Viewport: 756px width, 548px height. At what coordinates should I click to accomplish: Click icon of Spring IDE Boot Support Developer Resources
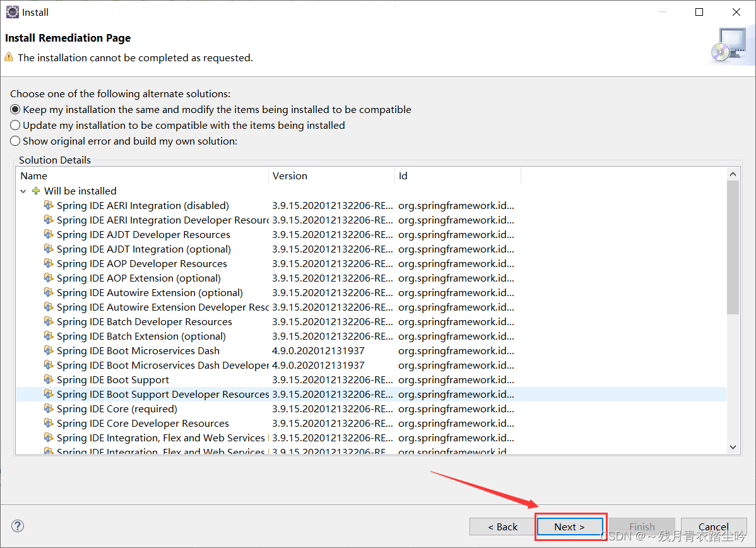[x=49, y=393]
